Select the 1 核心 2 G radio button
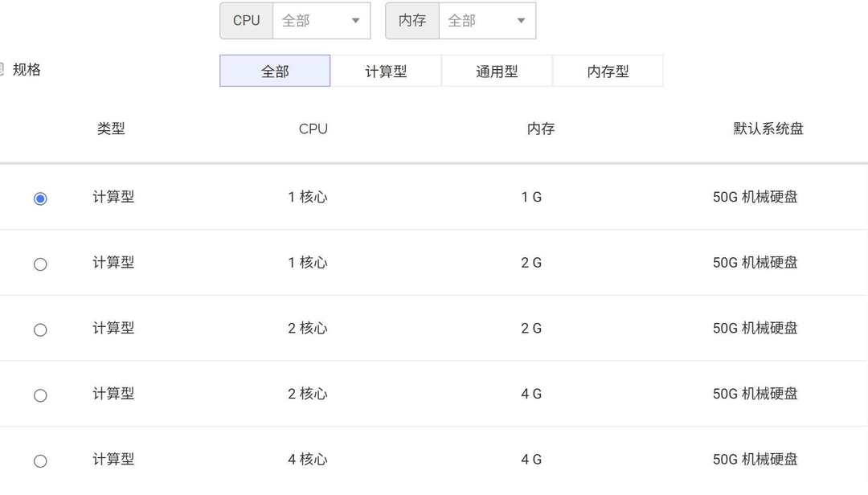This screenshot has height=495, width=868. [40, 264]
